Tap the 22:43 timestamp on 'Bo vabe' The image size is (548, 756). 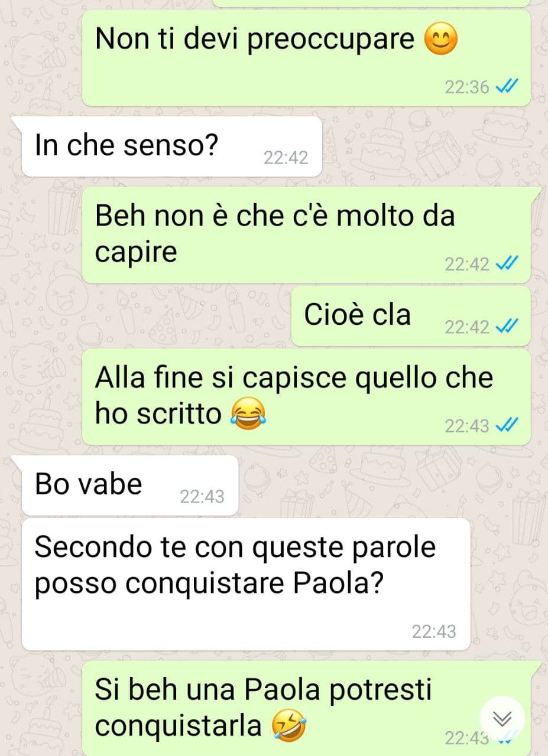coord(202,497)
